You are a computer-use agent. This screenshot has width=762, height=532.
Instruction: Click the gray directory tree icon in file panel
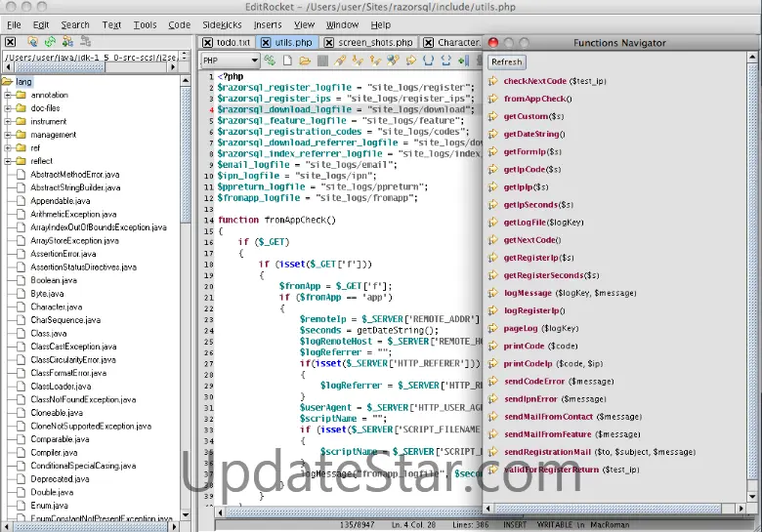pyautogui.click(x=86, y=41)
